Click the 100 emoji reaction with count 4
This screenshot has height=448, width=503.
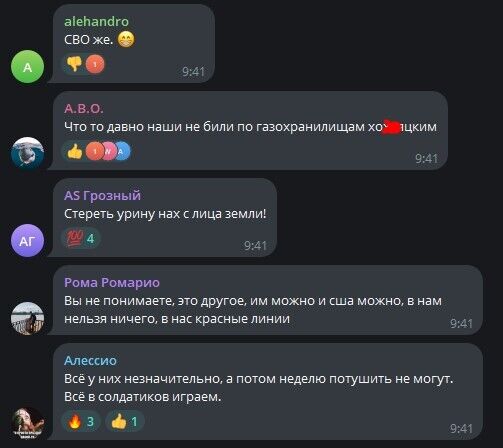pos(81,239)
